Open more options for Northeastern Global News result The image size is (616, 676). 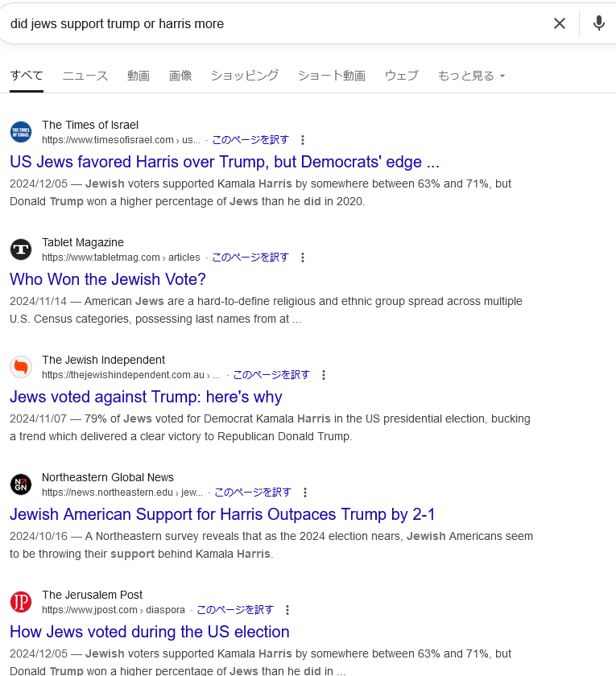(305, 493)
